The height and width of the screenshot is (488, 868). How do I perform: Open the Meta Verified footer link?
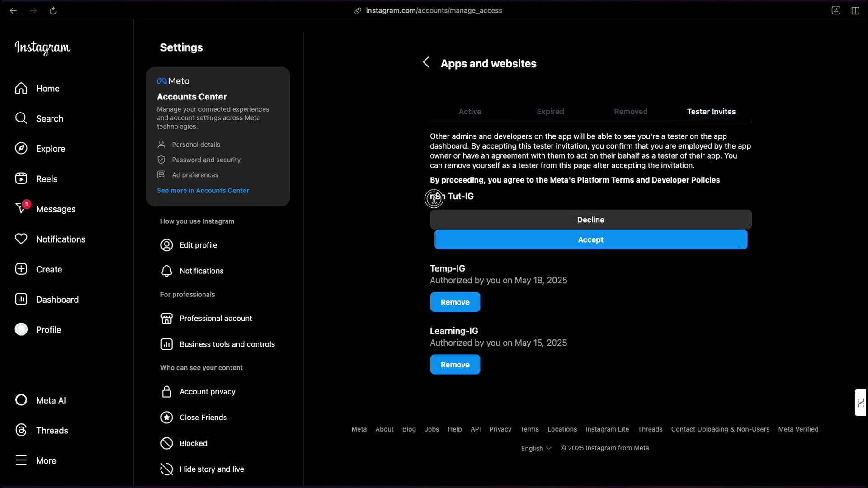(798, 429)
